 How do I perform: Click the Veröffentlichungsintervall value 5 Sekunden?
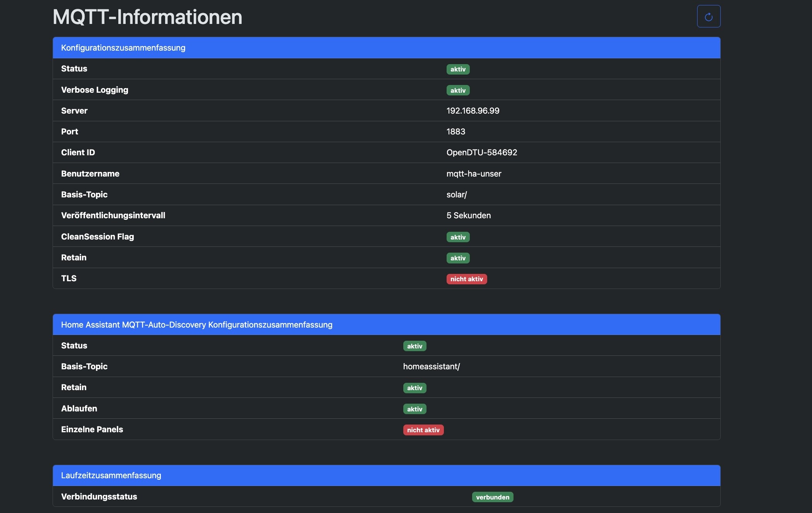tap(468, 216)
